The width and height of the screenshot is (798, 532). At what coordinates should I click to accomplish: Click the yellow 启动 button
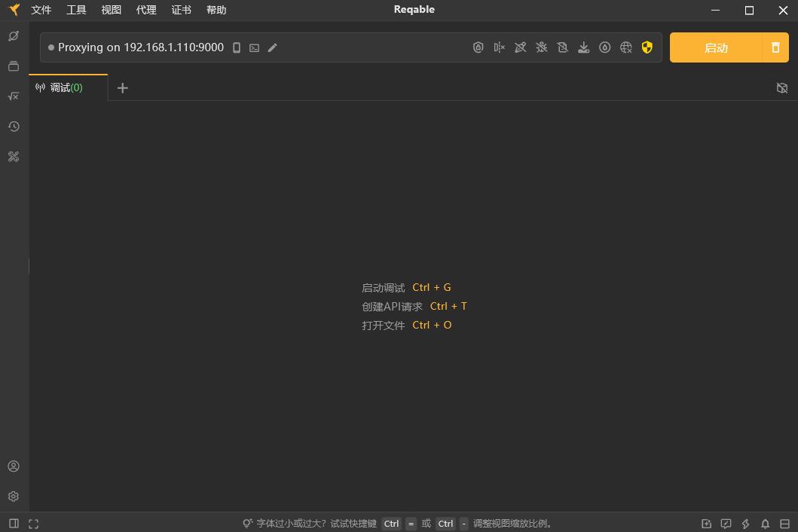(716, 47)
